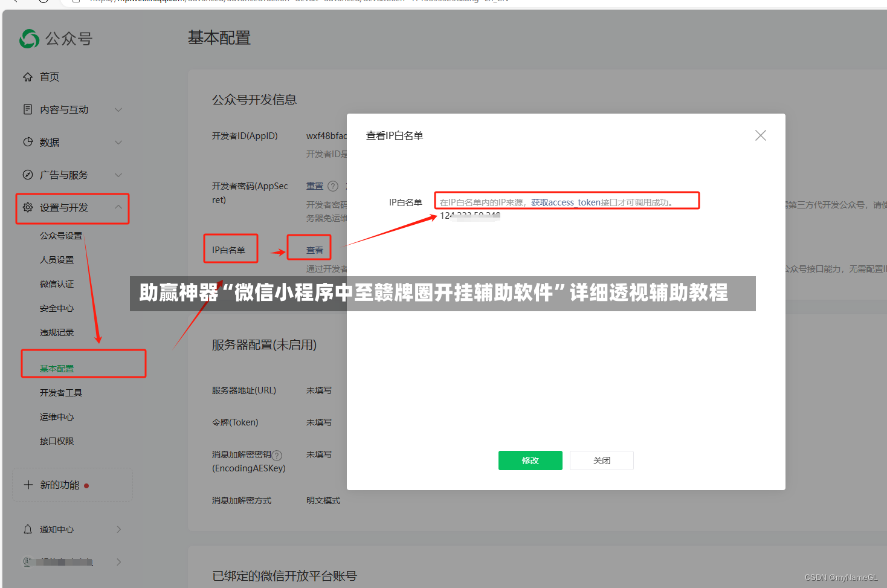Image resolution: width=887 pixels, height=588 pixels.
Task: Click 查看 link next to IP白名单
Action: (x=315, y=250)
